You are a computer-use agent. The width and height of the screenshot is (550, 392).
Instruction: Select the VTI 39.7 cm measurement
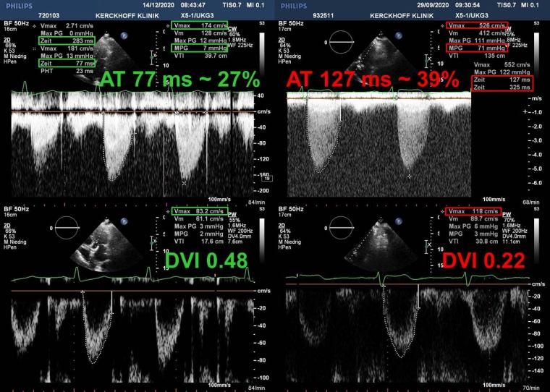200,56
